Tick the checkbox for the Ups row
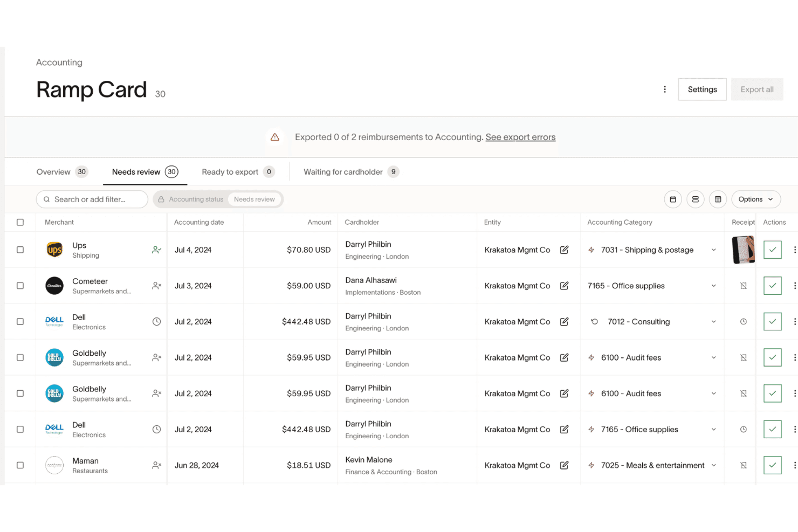This screenshot has width=798, height=532. point(20,250)
